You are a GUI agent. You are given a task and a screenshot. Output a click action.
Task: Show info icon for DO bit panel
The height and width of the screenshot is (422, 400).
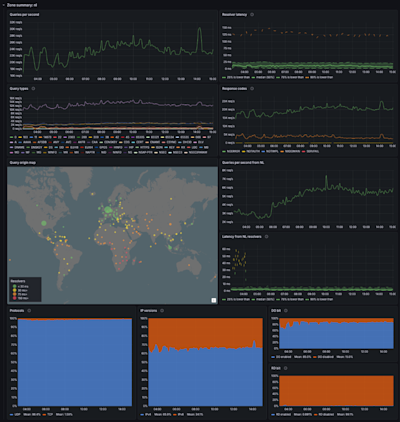pyautogui.click(x=286, y=311)
